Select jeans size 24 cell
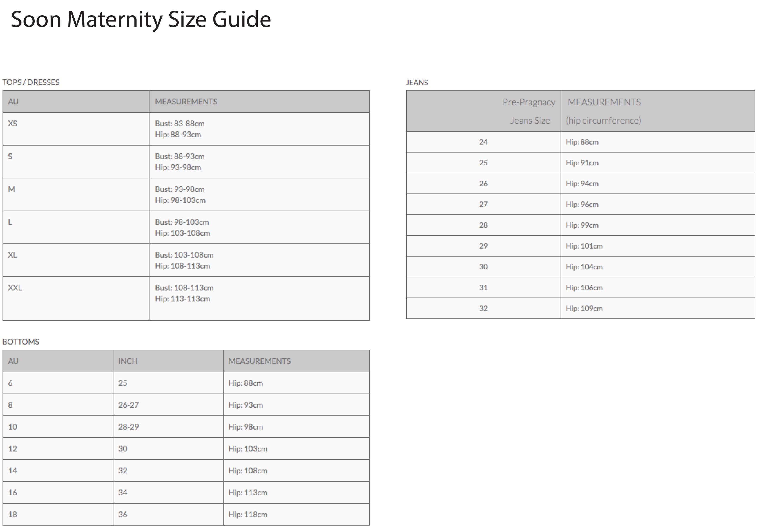The height and width of the screenshot is (532, 759). point(483,142)
